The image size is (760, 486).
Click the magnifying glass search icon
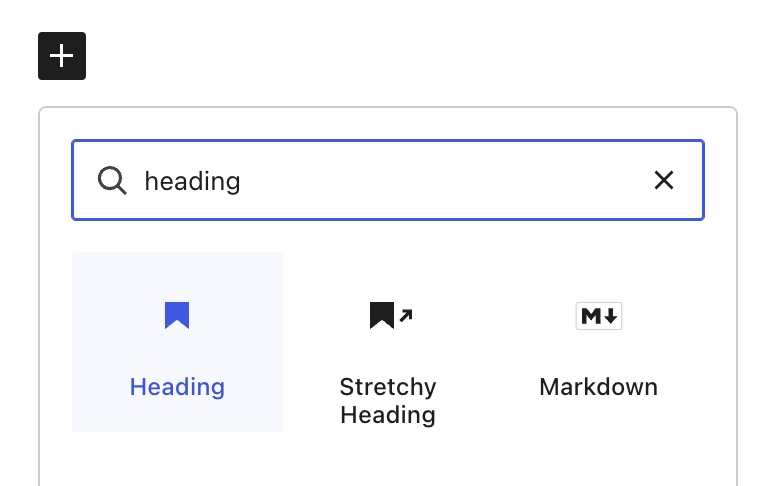(112, 180)
